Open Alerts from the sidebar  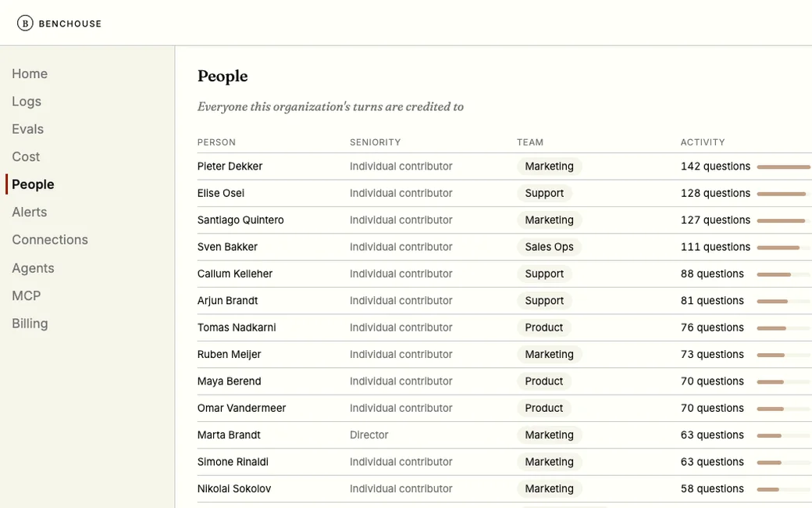point(29,212)
